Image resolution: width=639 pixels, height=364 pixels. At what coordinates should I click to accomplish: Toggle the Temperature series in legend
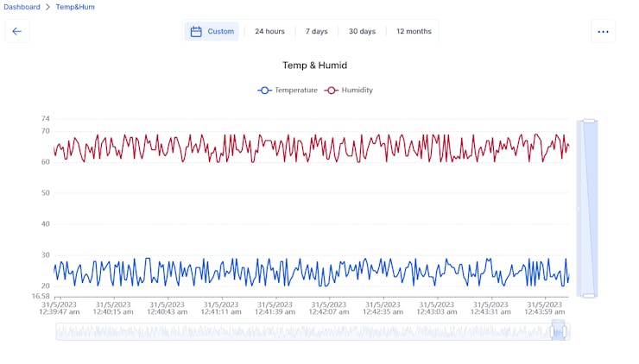tap(288, 90)
